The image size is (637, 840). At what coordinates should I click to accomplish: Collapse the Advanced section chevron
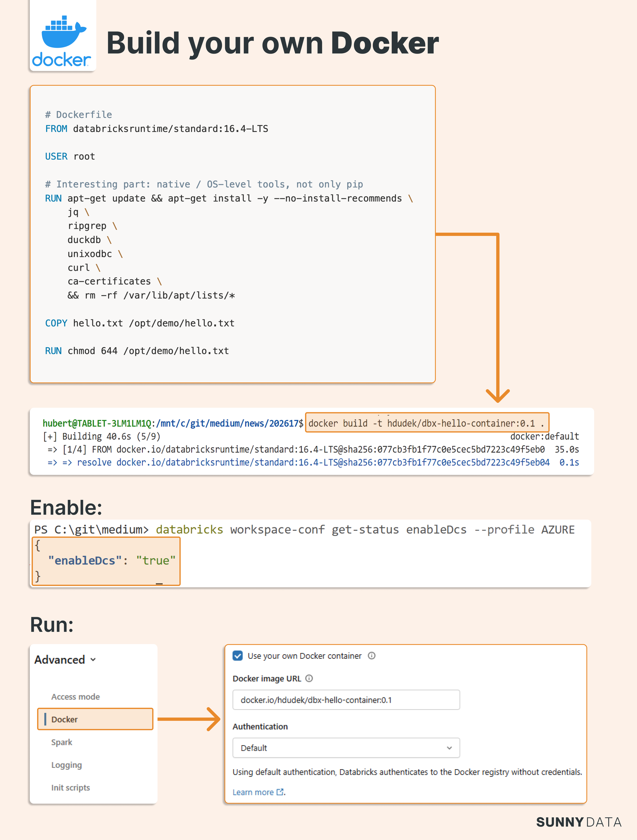(93, 660)
